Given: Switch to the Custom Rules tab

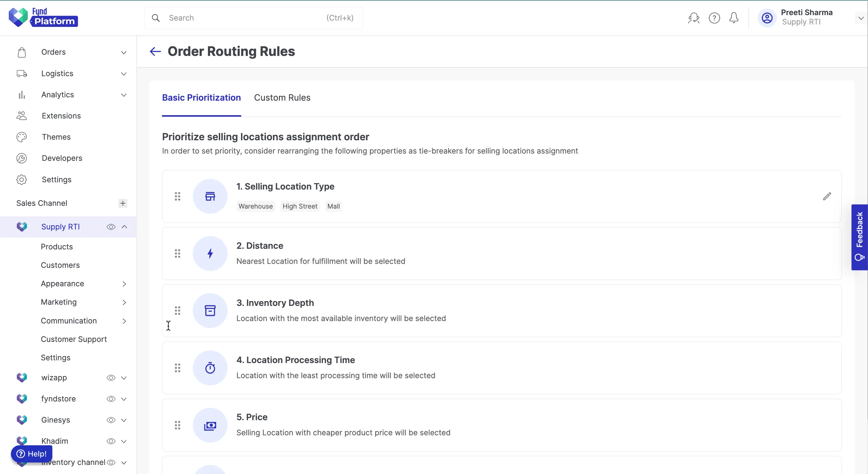Looking at the screenshot, I should (x=282, y=98).
